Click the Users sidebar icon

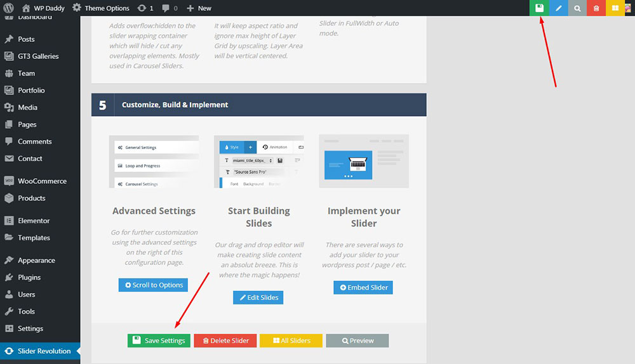[9, 294]
